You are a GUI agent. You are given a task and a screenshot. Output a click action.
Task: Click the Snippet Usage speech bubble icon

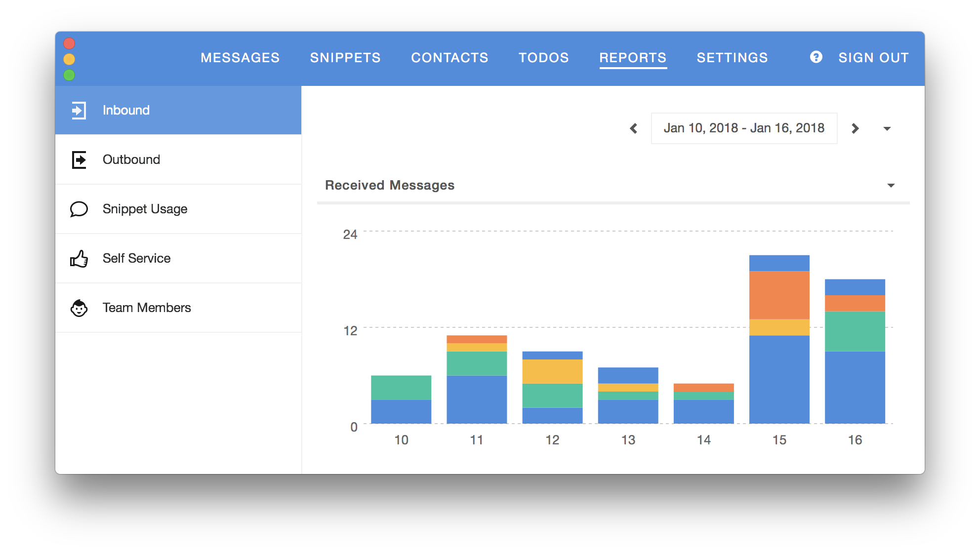coord(79,209)
